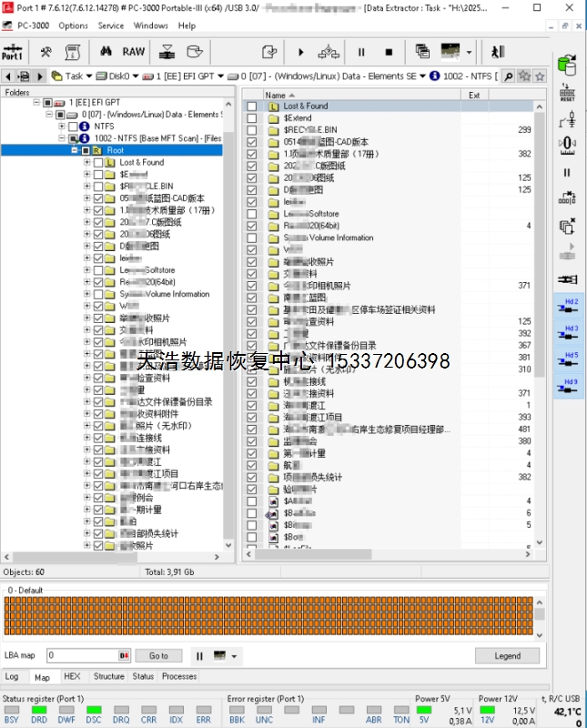Open the Service menu
The width and height of the screenshot is (587, 728).
coord(111,25)
